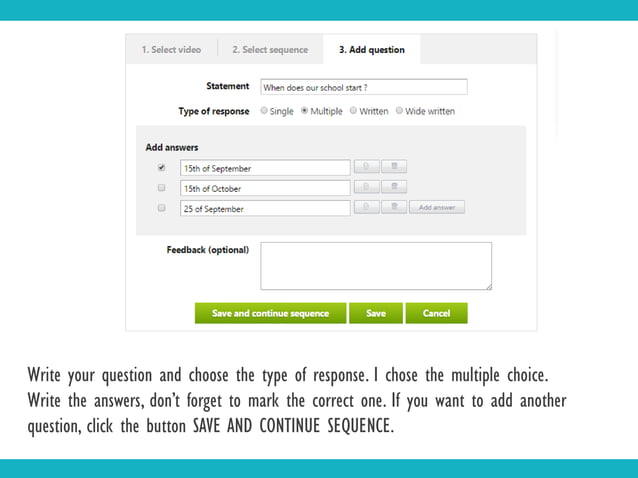This screenshot has width=638, height=478.
Task: Switch to the 2. Select sequence tab
Action: pyautogui.click(x=270, y=50)
